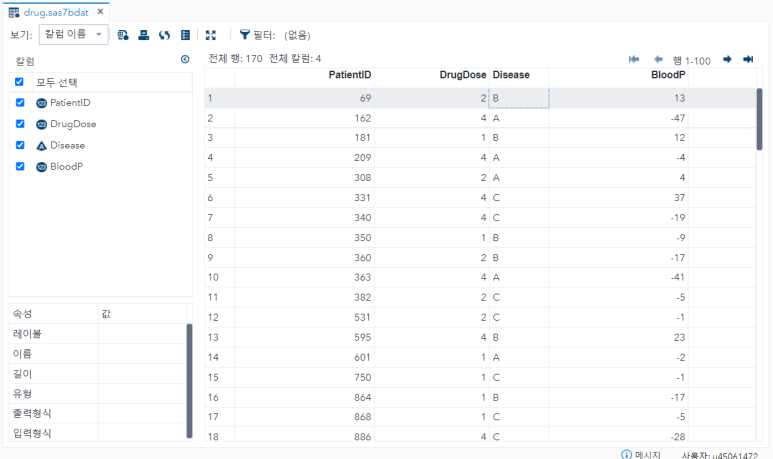Collapse the columns panel with arrow
This screenshot has width=773, height=459.
[185, 60]
